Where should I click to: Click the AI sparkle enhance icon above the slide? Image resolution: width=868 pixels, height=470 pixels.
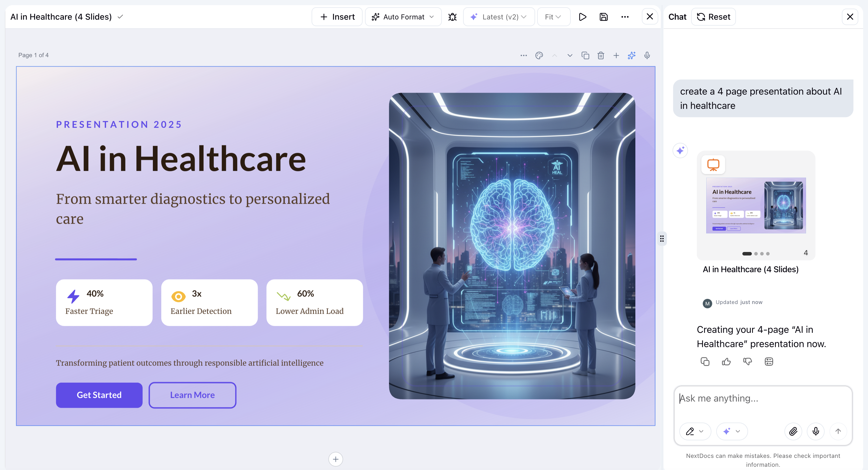(x=631, y=55)
